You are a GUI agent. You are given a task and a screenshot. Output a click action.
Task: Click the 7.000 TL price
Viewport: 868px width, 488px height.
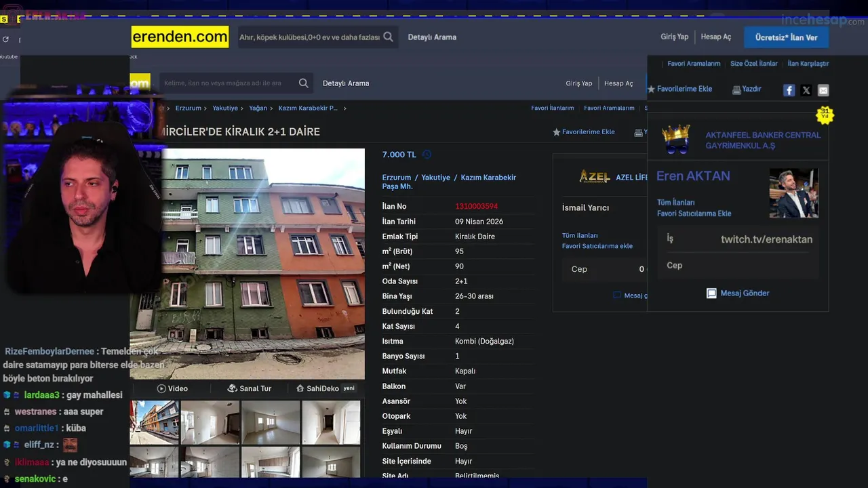point(399,155)
